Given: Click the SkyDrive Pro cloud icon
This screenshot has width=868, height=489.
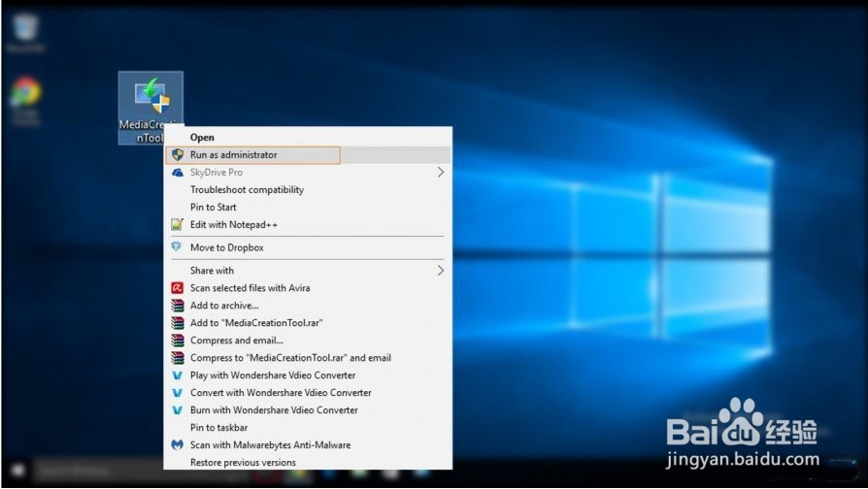Looking at the screenshot, I should tap(177, 173).
